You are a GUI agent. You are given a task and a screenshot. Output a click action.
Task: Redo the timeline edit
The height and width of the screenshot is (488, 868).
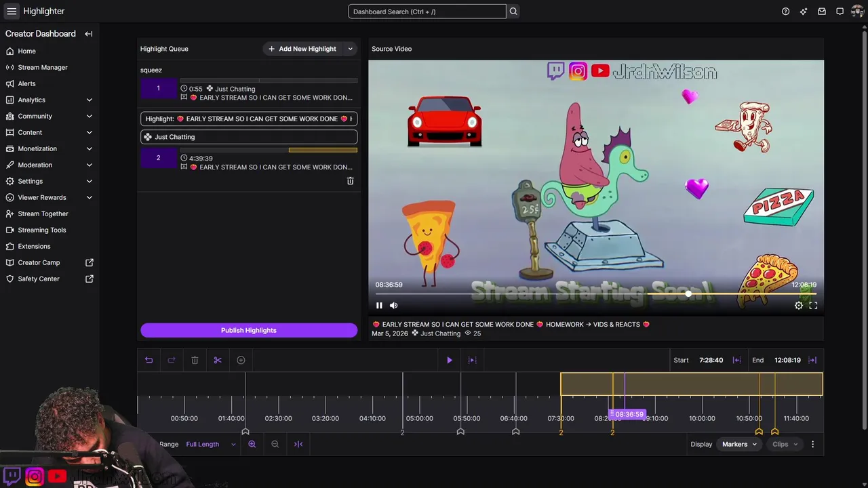coord(172,361)
